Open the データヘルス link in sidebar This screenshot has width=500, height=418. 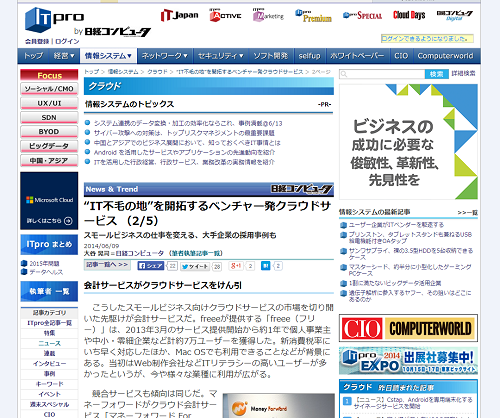tap(46, 272)
